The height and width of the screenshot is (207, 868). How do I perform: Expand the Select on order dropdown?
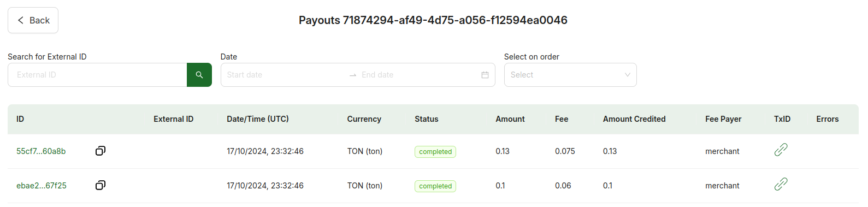[x=570, y=75]
